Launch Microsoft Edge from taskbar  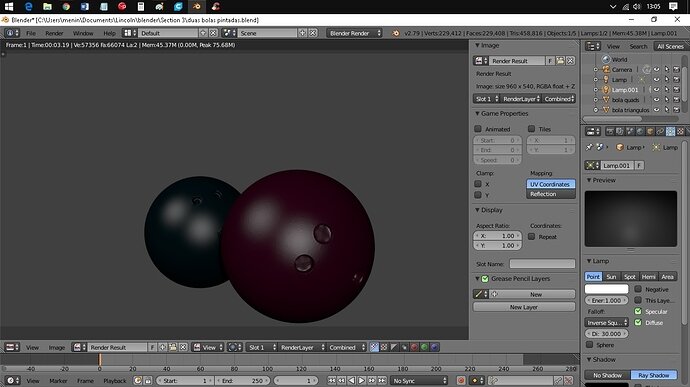29,7
